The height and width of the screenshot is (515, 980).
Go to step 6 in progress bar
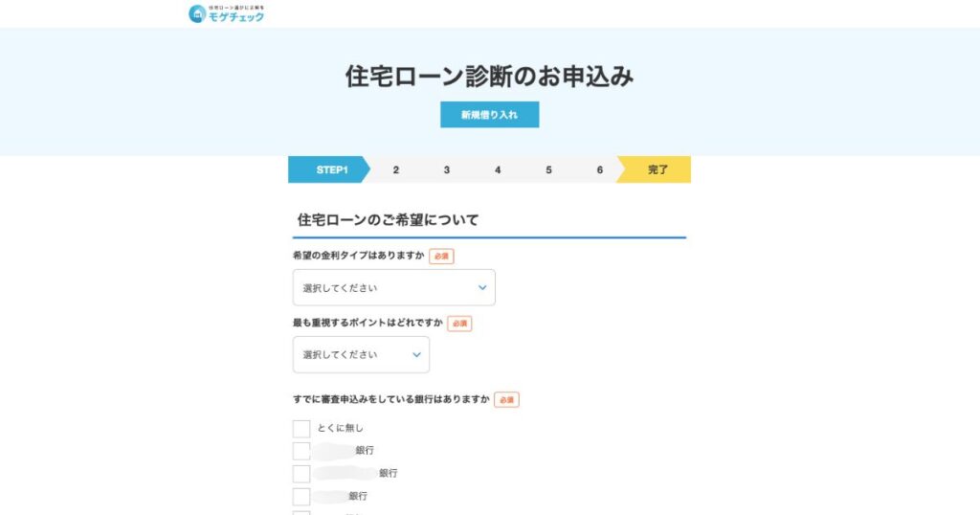(x=599, y=169)
